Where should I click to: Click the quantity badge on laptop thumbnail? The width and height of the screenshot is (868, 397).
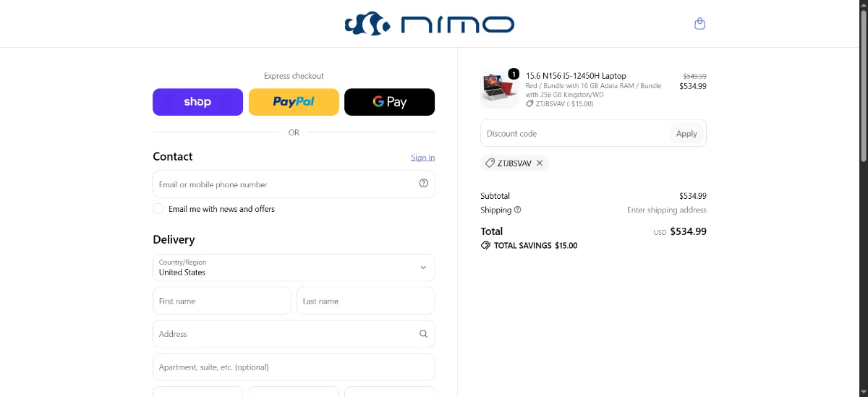514,73
